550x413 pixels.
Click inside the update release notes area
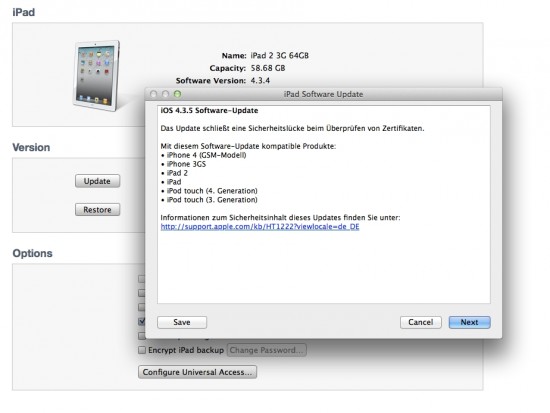pos(323,267)
